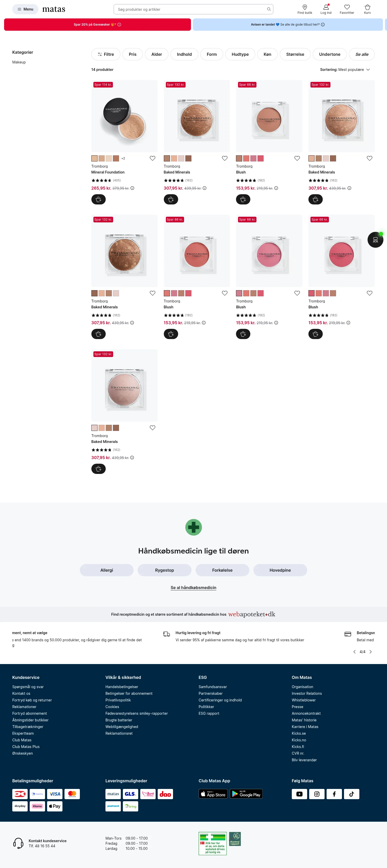Image resolution: width=387 pixels, height=868 pixels.
Task: Open the live chat advisor bubble
Action: (375, 240)
